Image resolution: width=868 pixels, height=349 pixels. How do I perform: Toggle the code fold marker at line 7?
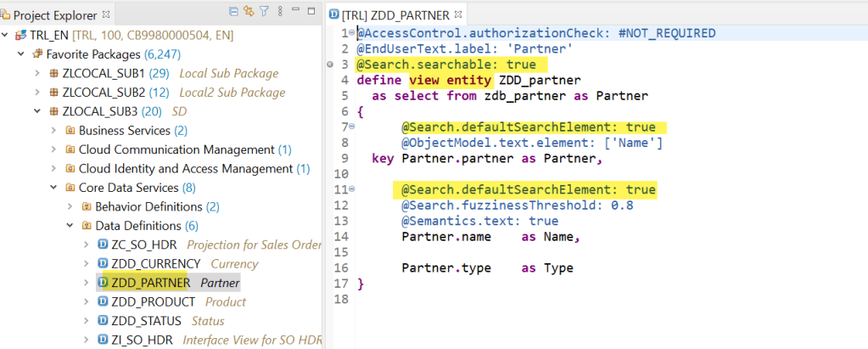pyautogui.click(x=351, y=127)
